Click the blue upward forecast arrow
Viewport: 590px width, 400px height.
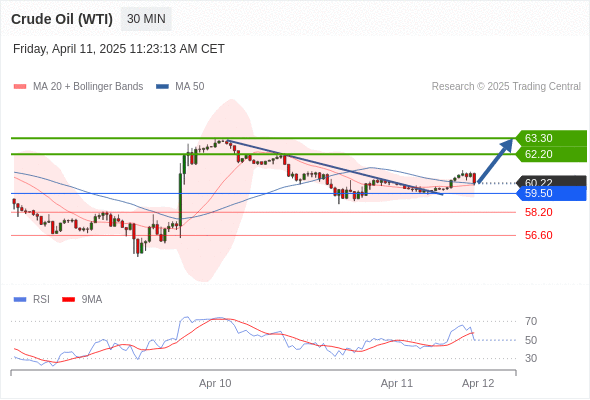point(496,161)
